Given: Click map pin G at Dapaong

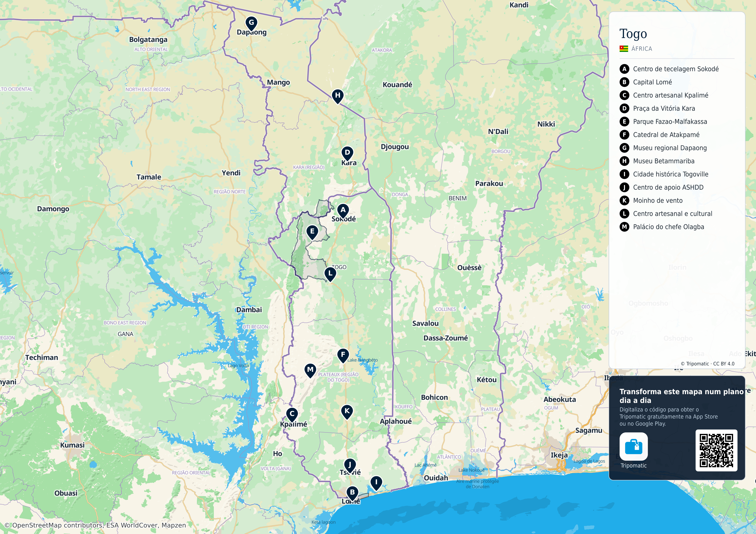Looking at the screenshot, I should point(251,24).
